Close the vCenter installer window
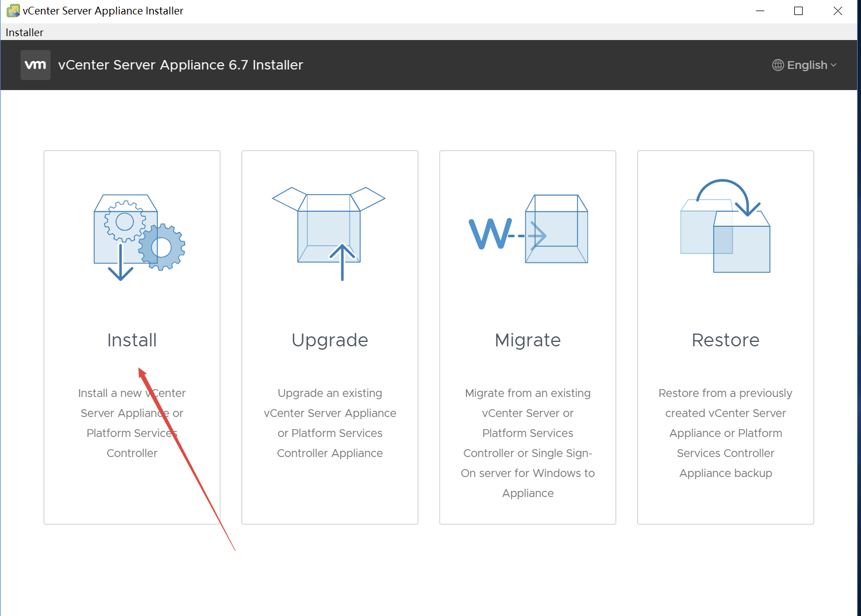861x616 pixels. [838, 11]
